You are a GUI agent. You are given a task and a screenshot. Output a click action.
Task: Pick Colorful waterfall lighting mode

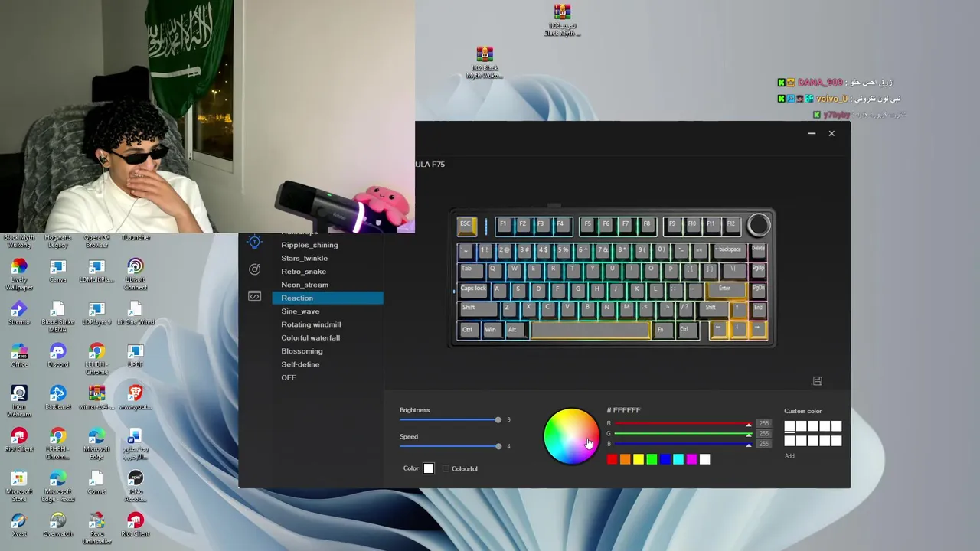(327, 337)
